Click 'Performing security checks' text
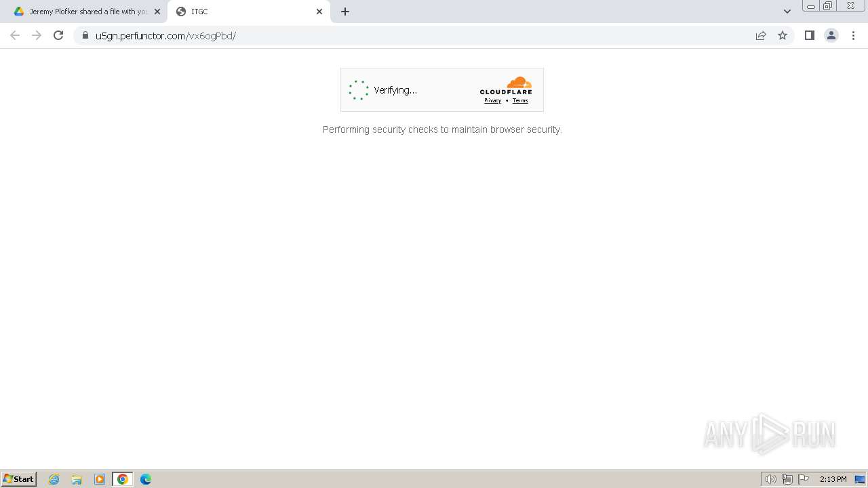Image resolution: width=868 pixels, height=488 pixels. click(x=442, y=129)
